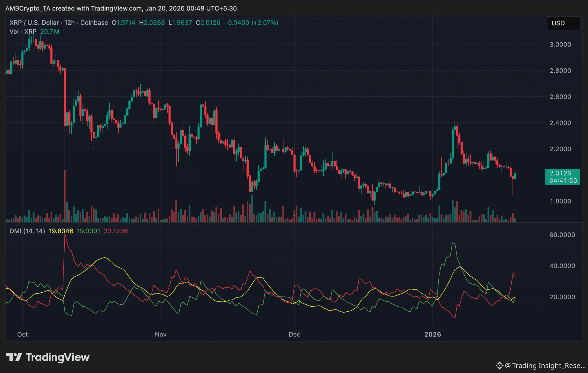Click the TradingView logo icon
Screen dimensions: 588x373
(x=14, y=357)
